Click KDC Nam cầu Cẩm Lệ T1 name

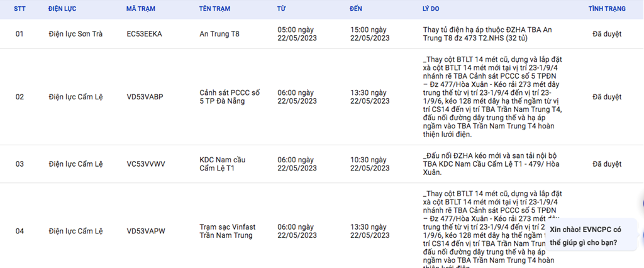pos(222,164)
